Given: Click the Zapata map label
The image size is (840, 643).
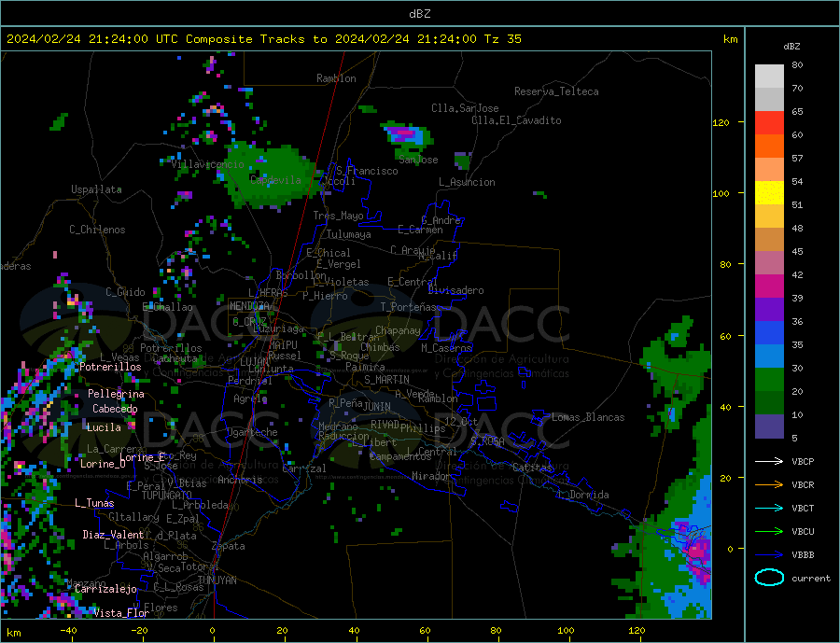Looking at the screenshot, I should (229, 546).
